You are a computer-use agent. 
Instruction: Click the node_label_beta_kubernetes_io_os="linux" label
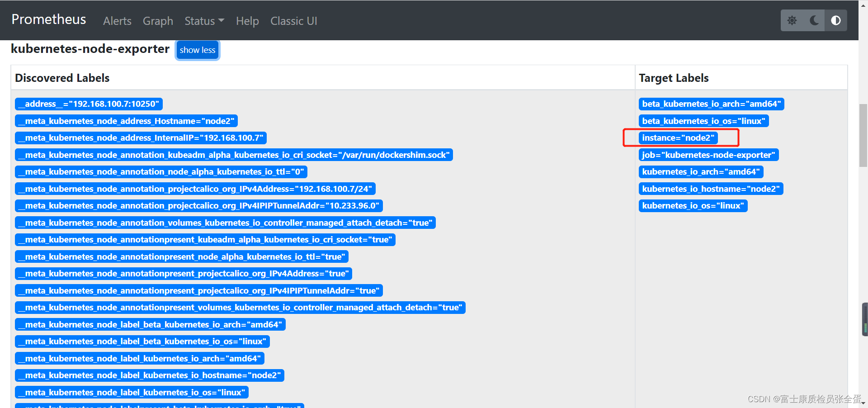click(x=142, y=342)
